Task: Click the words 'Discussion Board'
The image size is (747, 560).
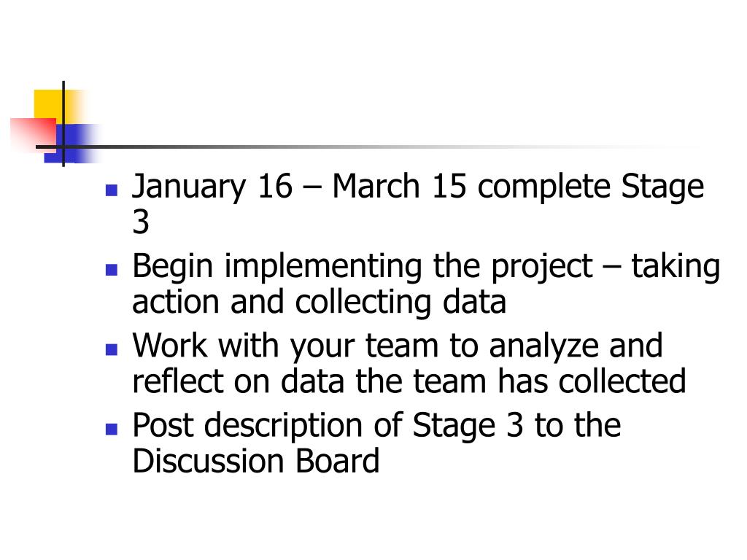Action: pos(256,461)
